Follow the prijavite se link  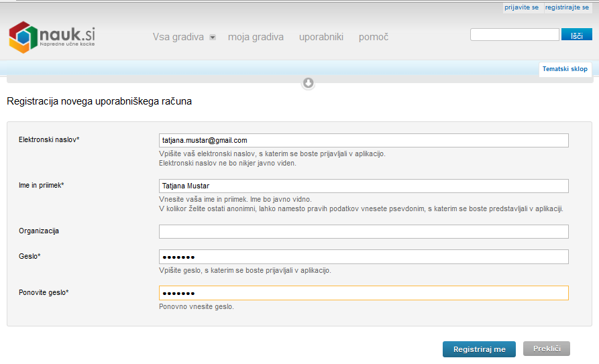(521, 7)
